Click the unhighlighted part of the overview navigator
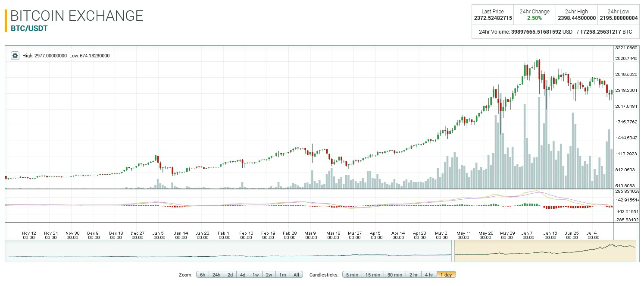Viewport: 644px width, 286px height. [x=228, y=251]
